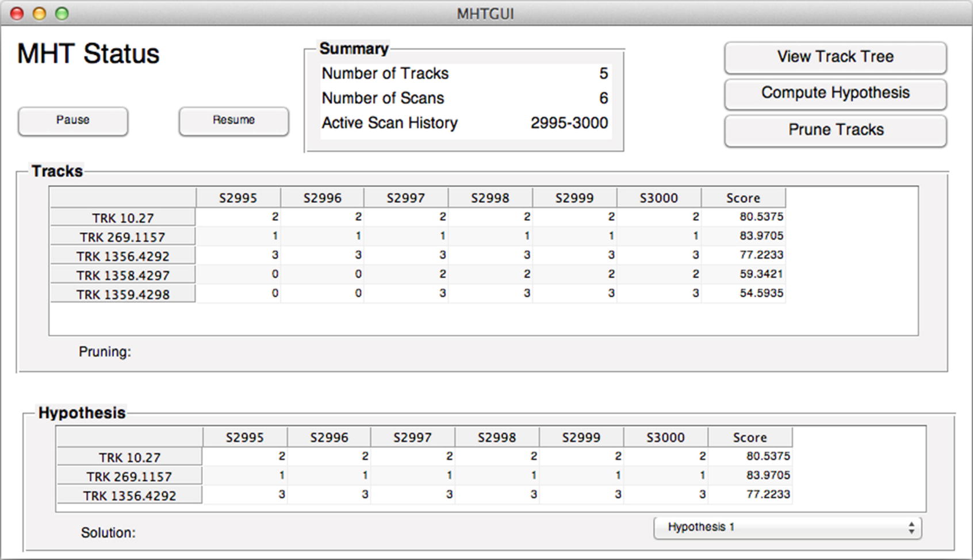Select row TRK 269.1157 in Tracks table

click(122, 237)
